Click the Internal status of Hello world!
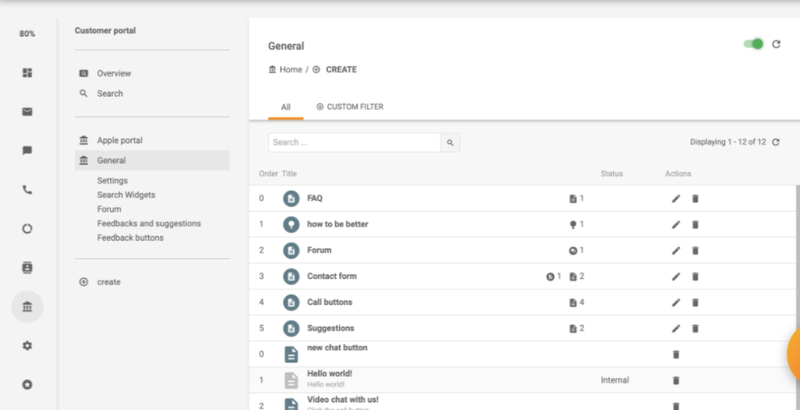 615,380
